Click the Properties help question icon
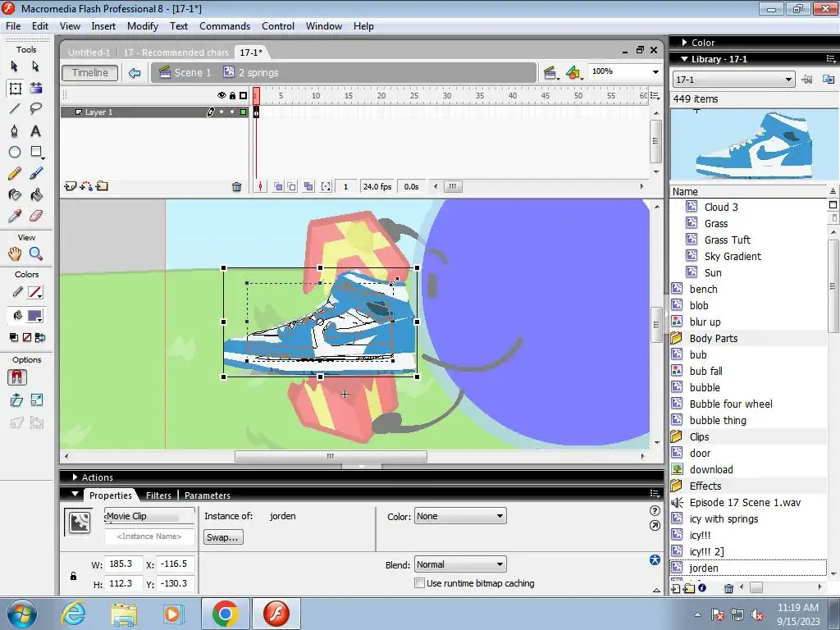Image resolution: width=840 pixels, height=630 pixels. click(655, 510)
